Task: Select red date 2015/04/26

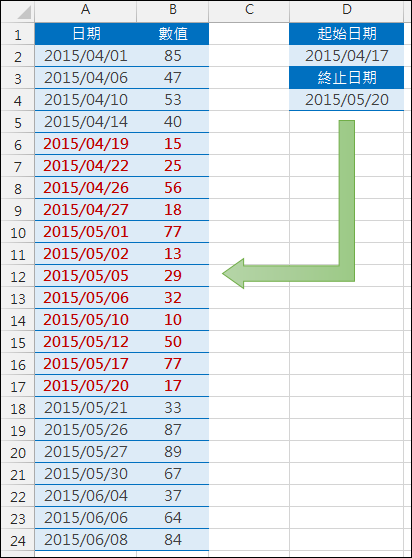Action: click(85, 188)
